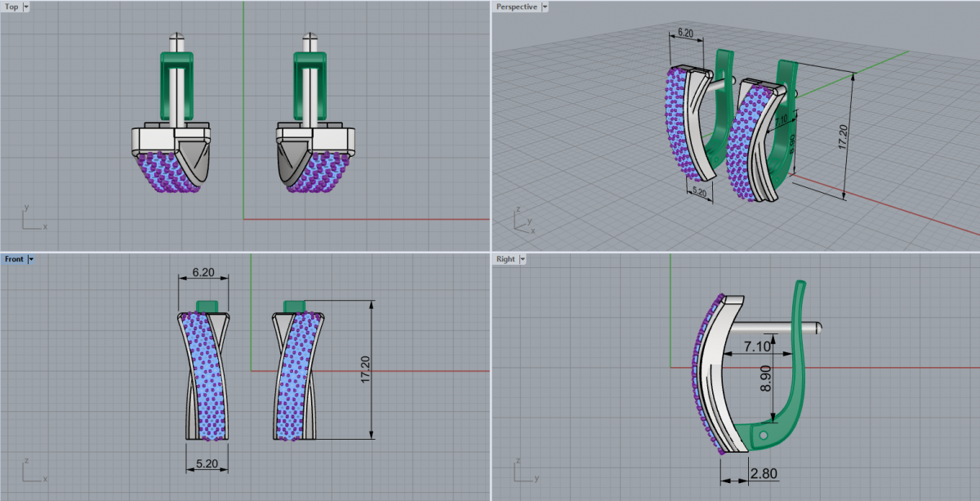Activate the Top viewport title label

11,7
